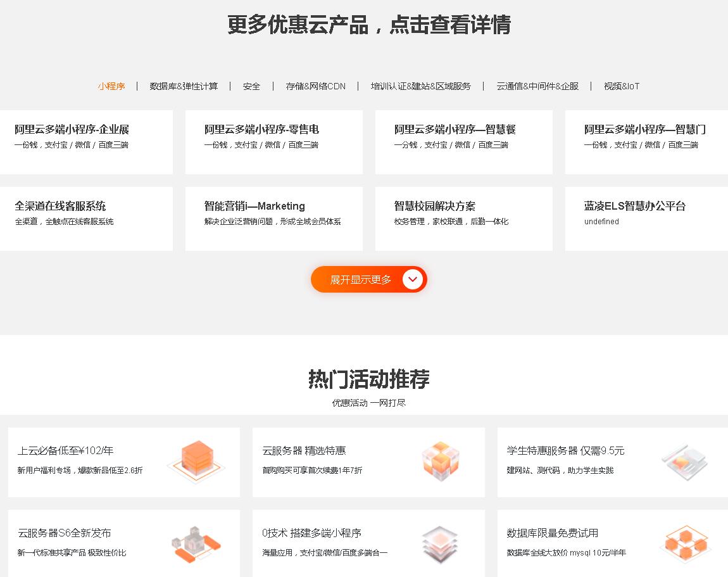Open 阿里云多端小程序-企业展 card title

[x=72, y=129]
